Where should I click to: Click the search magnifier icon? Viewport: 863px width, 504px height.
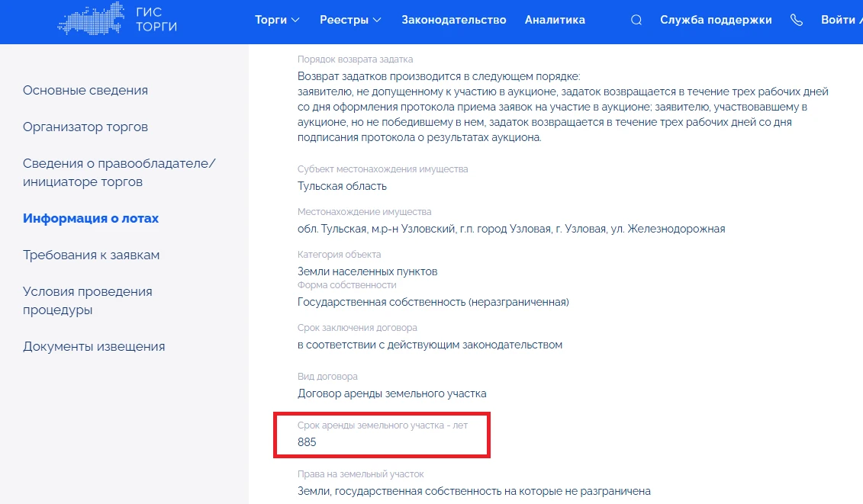(636, 20)
